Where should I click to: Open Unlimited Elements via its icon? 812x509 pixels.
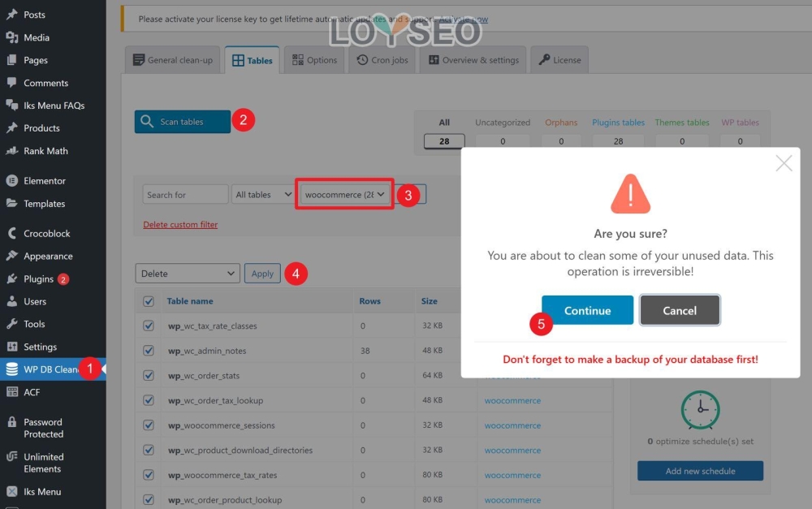(x=12, y=457)
